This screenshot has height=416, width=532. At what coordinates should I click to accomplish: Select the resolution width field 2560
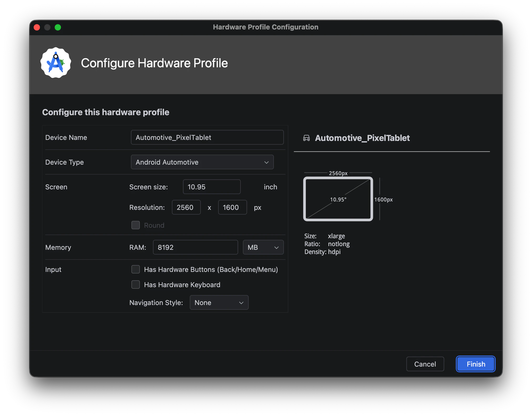point(186,207)
